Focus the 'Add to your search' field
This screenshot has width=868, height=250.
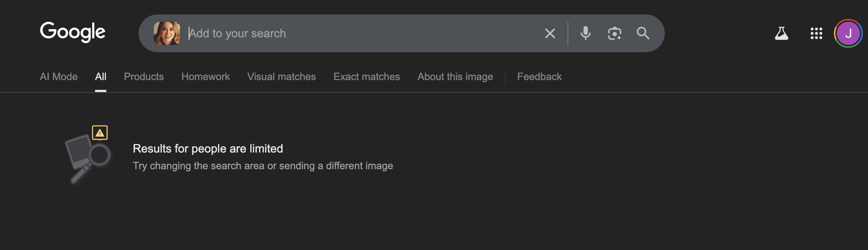pyautogui.click(x=363, y=33)
